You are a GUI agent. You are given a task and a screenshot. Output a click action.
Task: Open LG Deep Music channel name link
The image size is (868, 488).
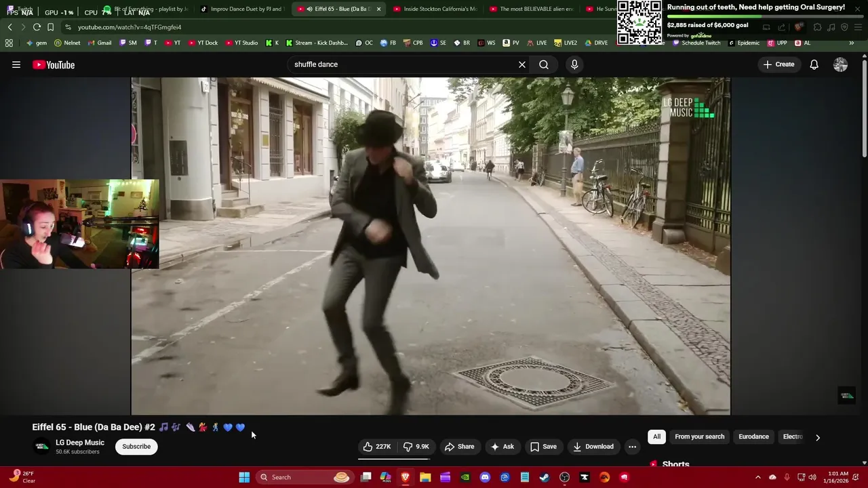[80, 443]
